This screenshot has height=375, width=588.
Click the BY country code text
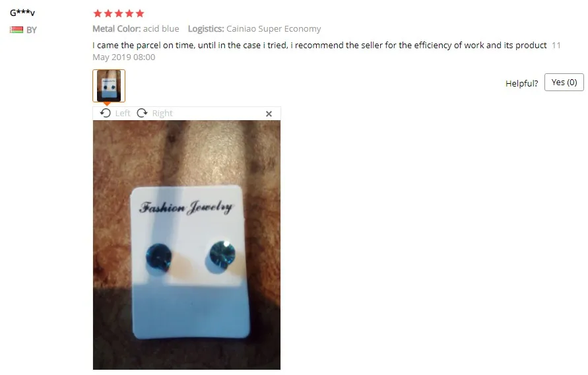click(32, 30)
